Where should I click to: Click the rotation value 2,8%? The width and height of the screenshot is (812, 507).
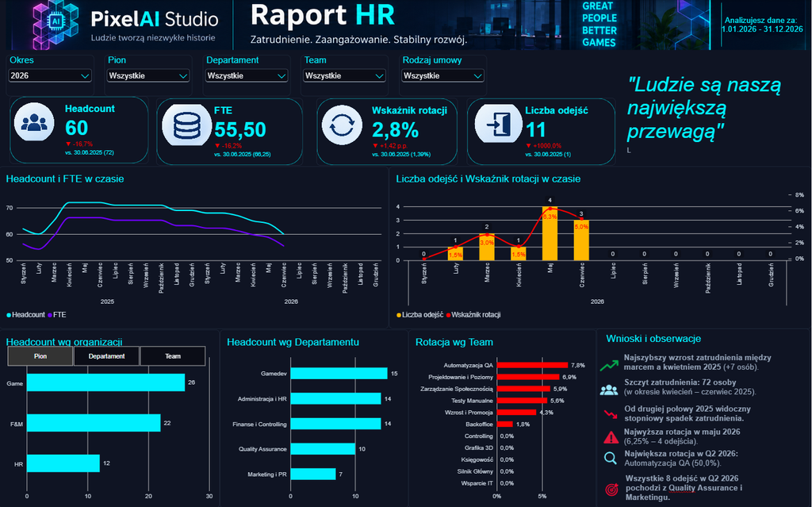pos(395,129)
